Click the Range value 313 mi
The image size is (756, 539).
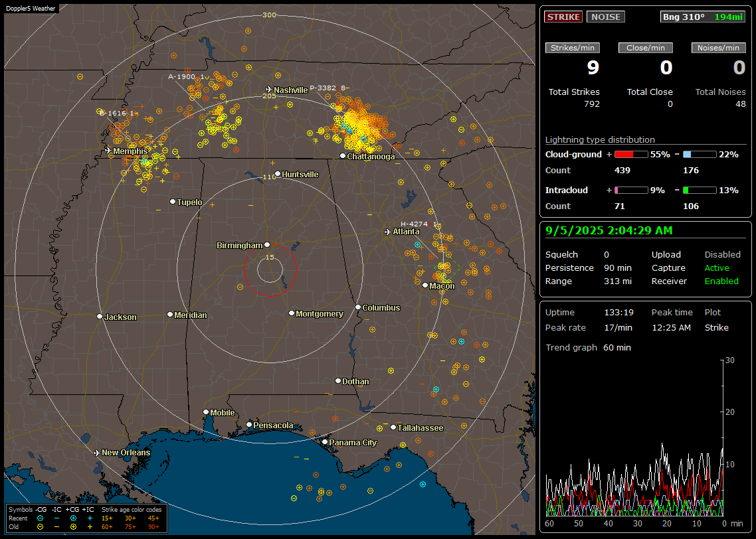tap(618, 281)
